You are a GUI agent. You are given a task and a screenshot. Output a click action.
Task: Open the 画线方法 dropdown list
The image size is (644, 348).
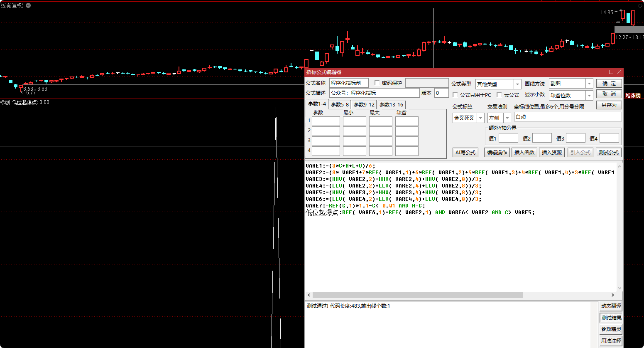pos(589,84)
